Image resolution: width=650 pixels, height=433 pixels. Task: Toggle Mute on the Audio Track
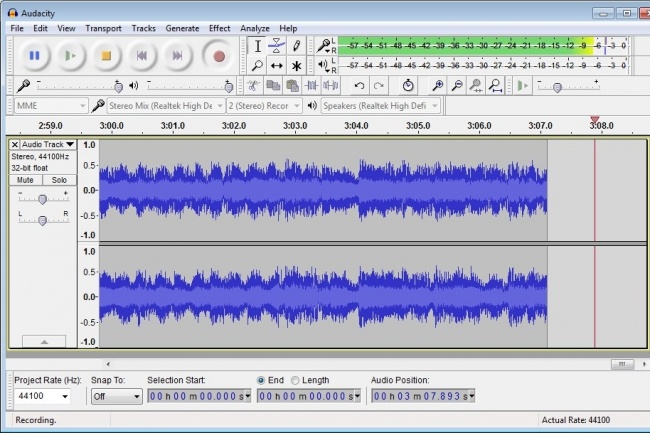[x=25, y=180]
